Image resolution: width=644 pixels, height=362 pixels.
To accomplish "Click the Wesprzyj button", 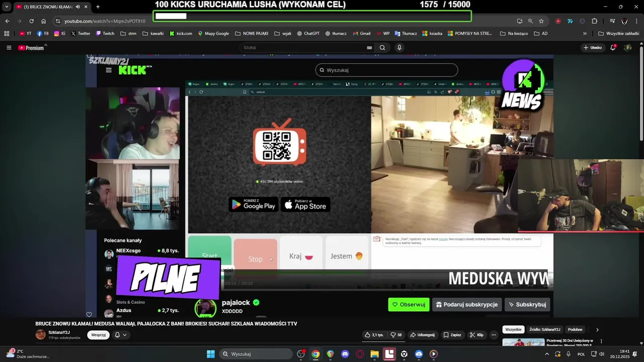I will coord(98,335).
